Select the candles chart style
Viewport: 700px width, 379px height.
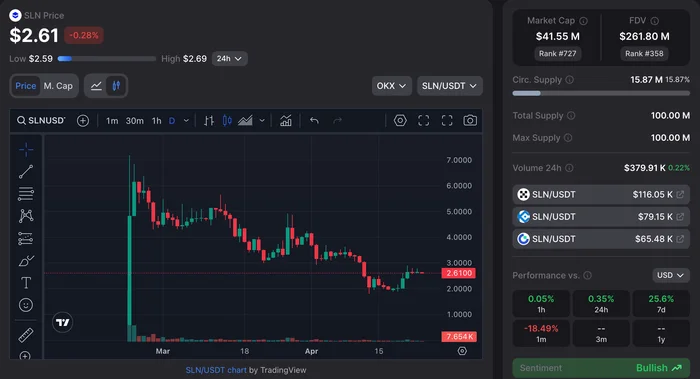pyautogui.click(x=227, y=121)
